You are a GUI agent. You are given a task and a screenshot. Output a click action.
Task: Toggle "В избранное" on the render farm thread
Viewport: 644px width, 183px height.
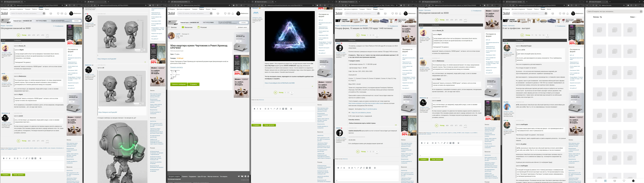[x=393, y=26]
